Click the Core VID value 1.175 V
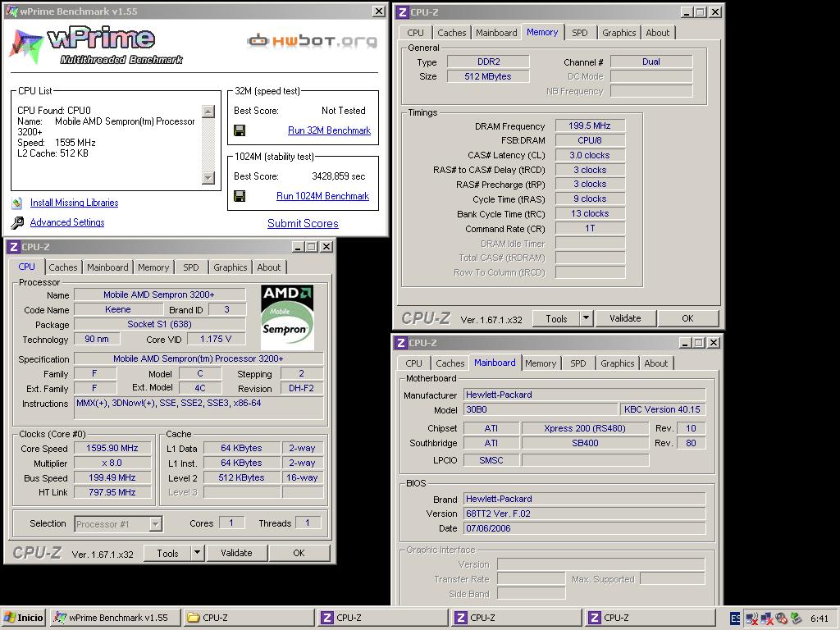 coord(216,339)
